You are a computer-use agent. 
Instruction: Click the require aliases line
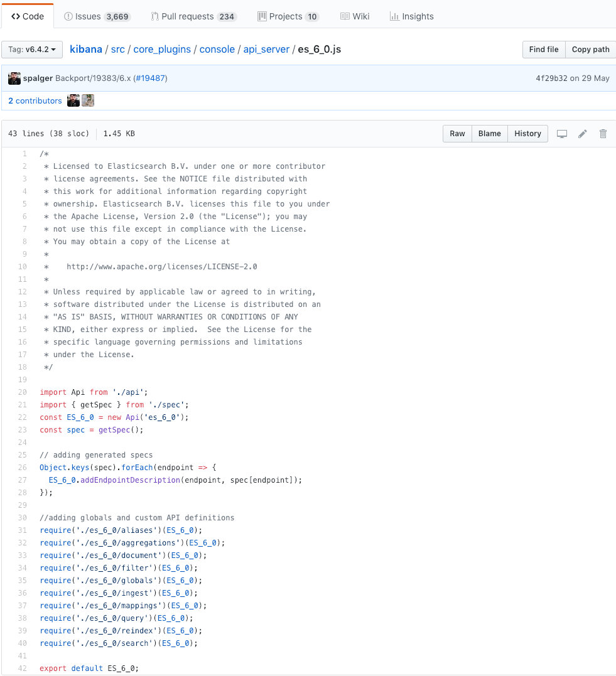click(x=121, y=530)
